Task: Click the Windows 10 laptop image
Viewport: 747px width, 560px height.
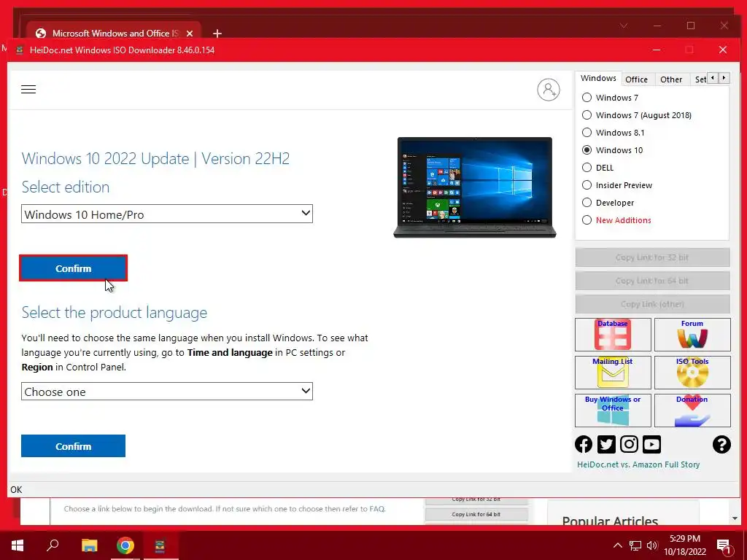Action: (x=475, y=187)
